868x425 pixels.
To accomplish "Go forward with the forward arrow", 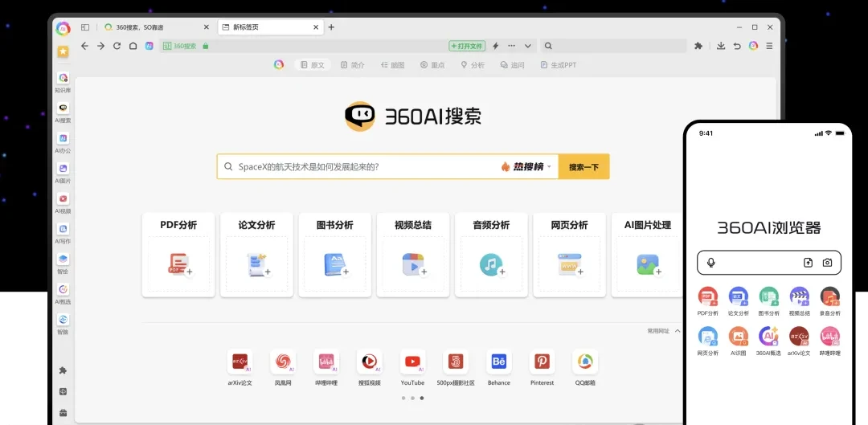I will point(100,46).
